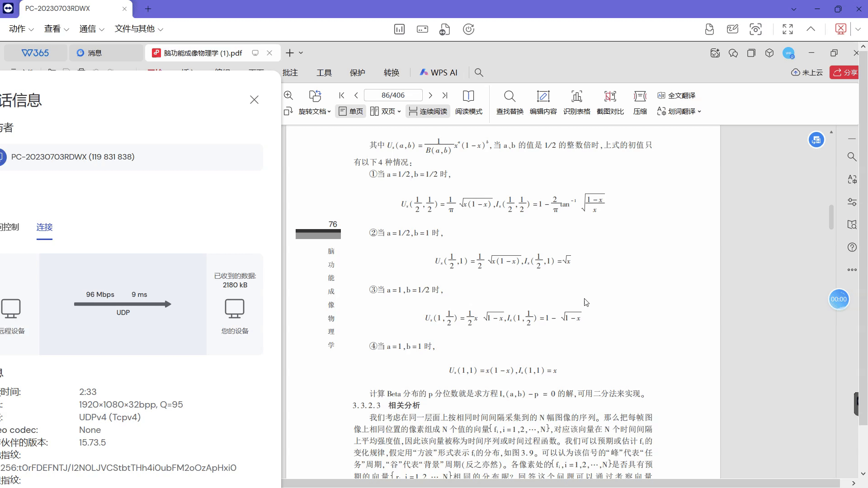The height and width of the screenshot is (488, 868).
Task: Open the WPS AI tab
Action: pyautogui.click(x=439, y=72)
